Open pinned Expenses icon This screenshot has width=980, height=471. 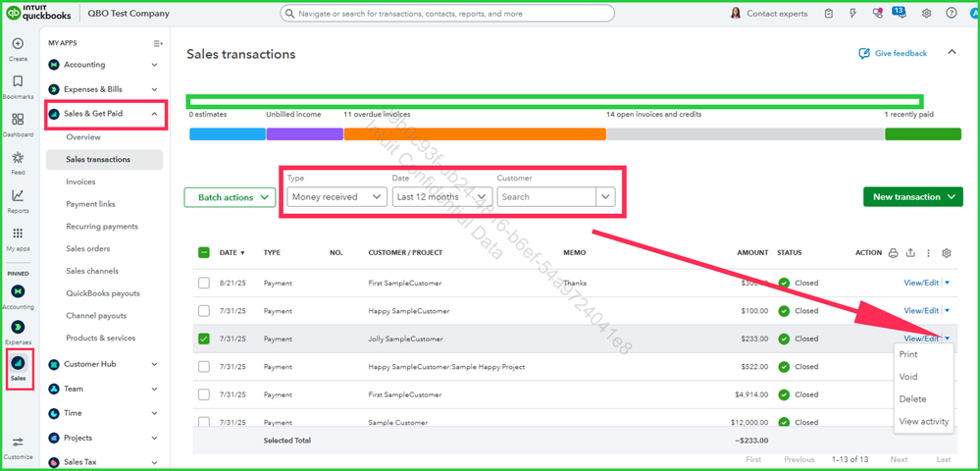(18, 327)
